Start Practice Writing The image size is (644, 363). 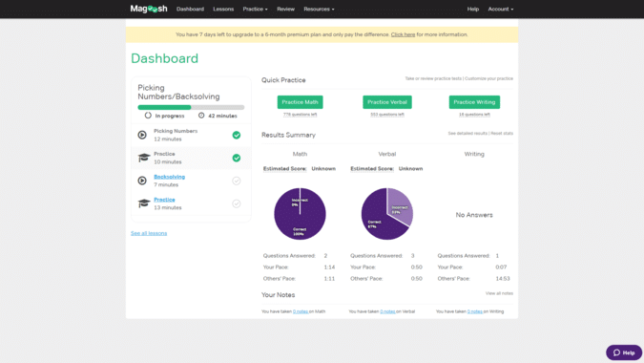(x=474, y=102)
